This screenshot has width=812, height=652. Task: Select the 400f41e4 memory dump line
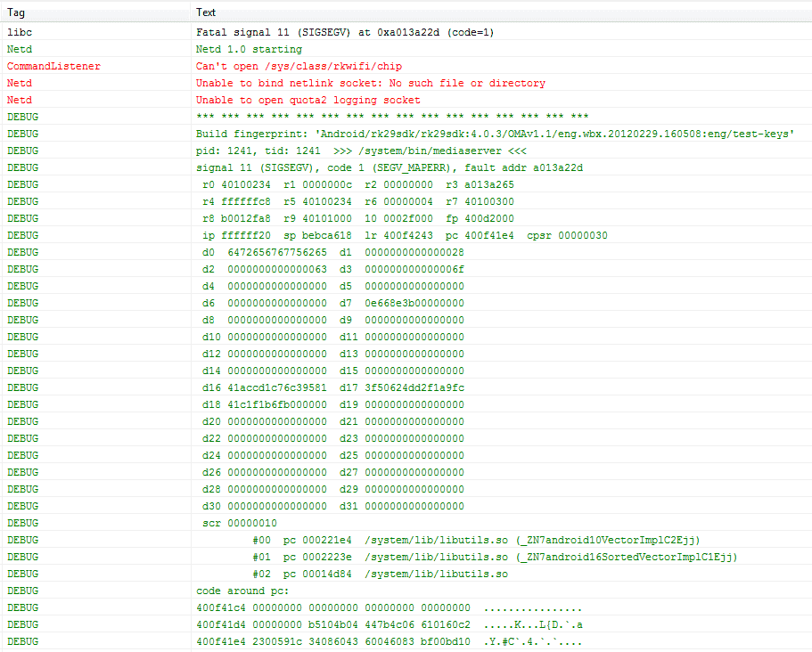(406, 641)
